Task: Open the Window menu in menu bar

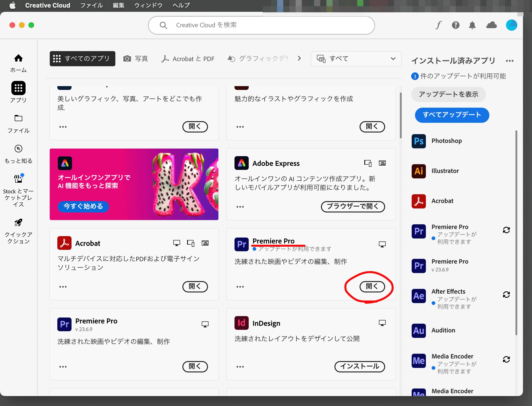Action: point(148,5)
